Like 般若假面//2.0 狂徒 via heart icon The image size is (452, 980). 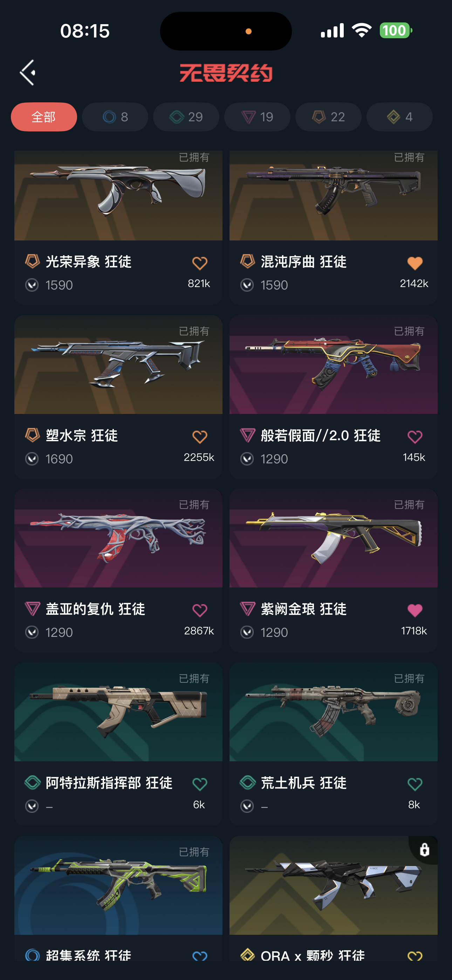point(415,437)
